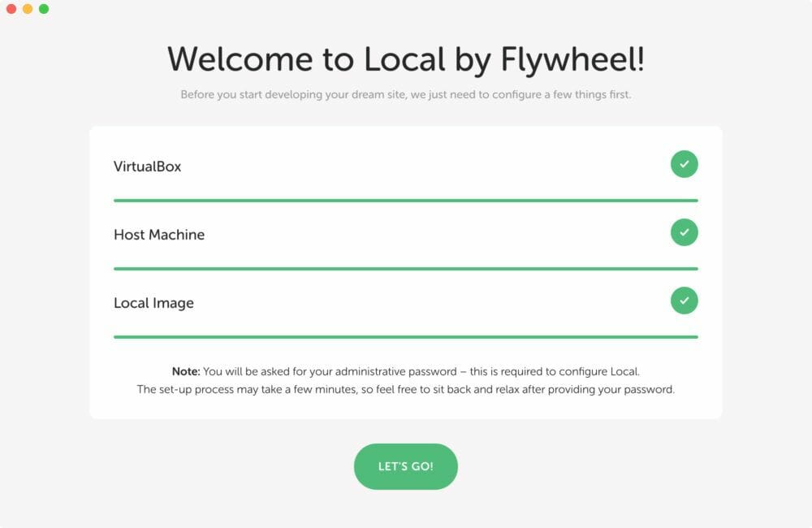Click the 'Before you start developing' subtitle
Image resolution: width=812 pixels, height=528 pixels.
click(406, 95)
